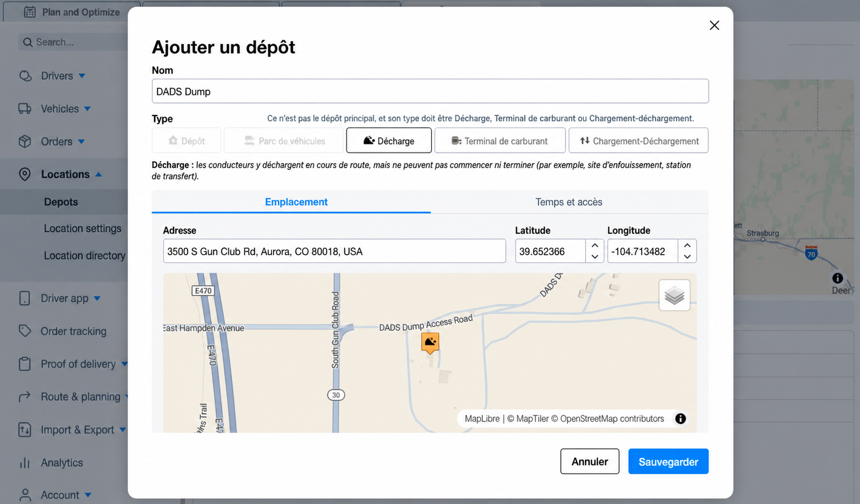The width and height of the screenshot is (860, 504).
Task: Close the Ajouter un dépôt dialog
Action: click(714, 25)
